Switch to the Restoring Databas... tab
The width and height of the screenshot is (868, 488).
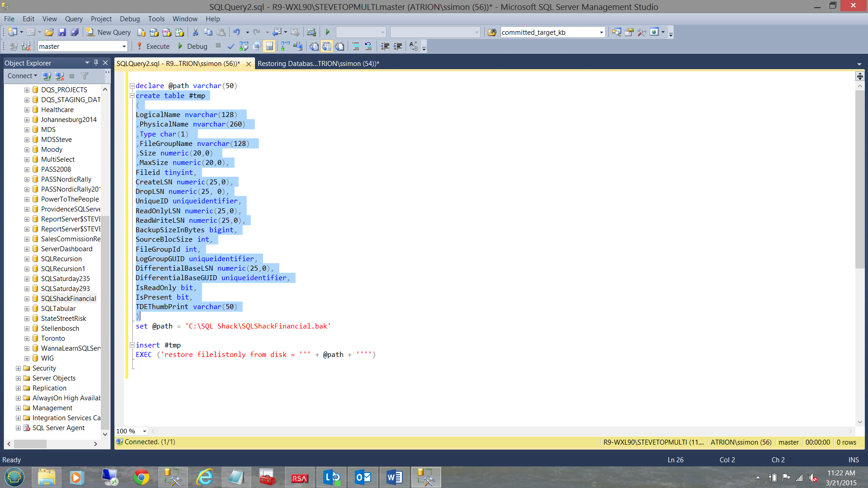point(318,64)
